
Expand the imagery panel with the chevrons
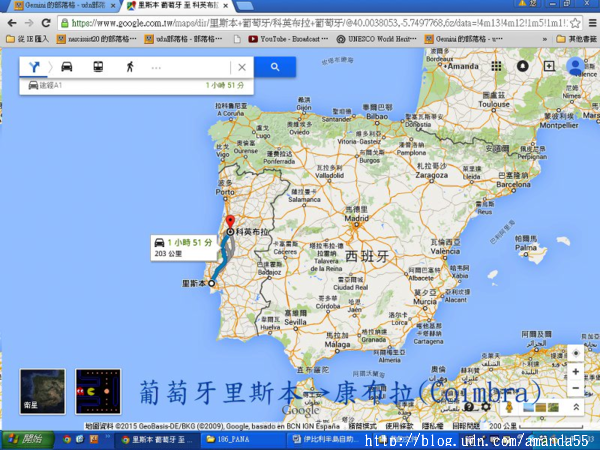(575, 408)
